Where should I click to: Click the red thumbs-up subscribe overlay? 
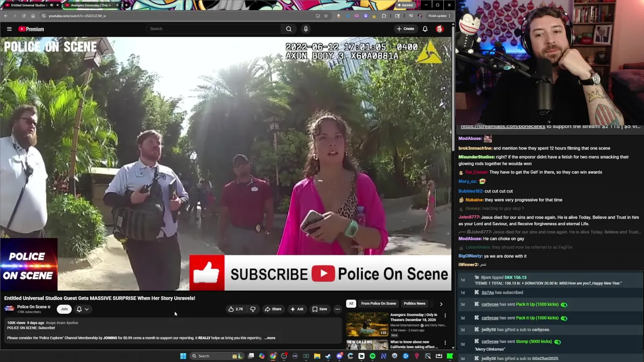207,273
